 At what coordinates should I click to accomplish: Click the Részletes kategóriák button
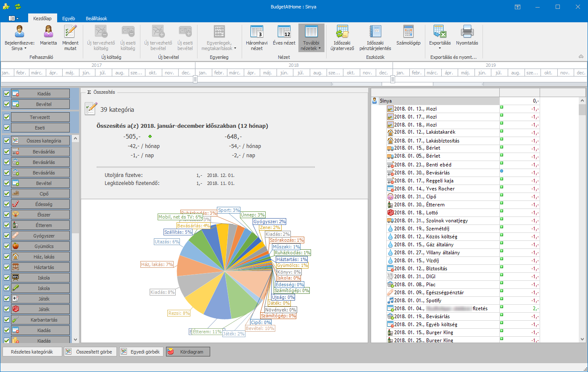pyautogui.click(x=32, y=352)
